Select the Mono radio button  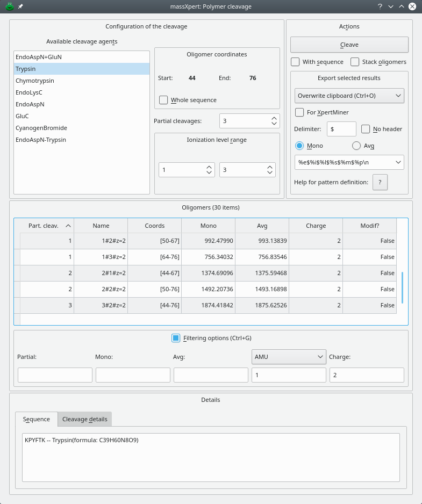tap(299, 146)
